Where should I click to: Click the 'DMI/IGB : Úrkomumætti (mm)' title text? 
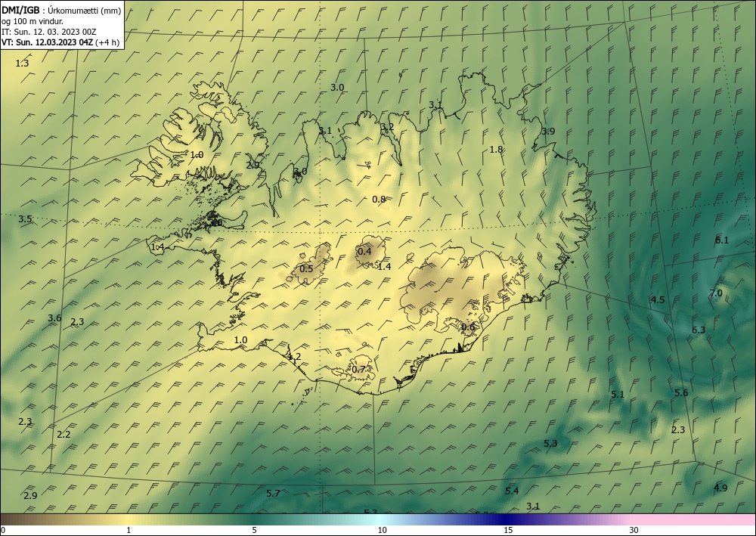[x=61, y=11]
